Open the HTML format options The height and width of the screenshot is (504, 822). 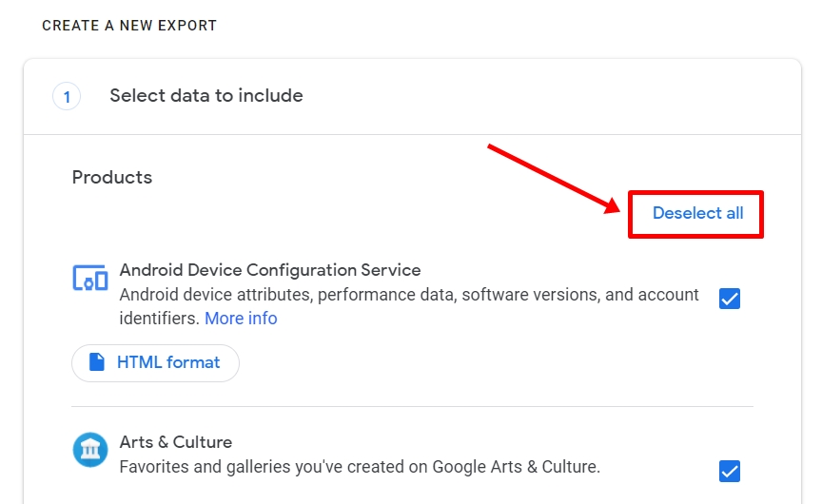156,362
